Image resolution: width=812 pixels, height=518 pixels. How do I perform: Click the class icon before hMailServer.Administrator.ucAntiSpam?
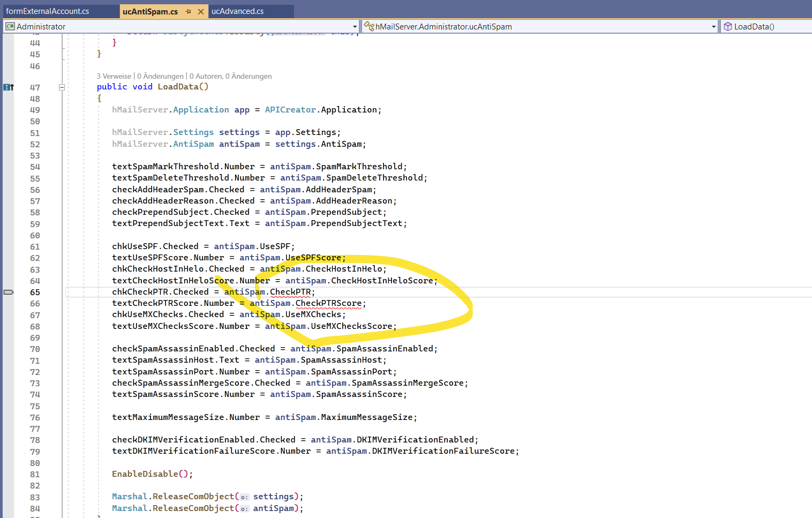pyautogui.click(x=368, y=26)
